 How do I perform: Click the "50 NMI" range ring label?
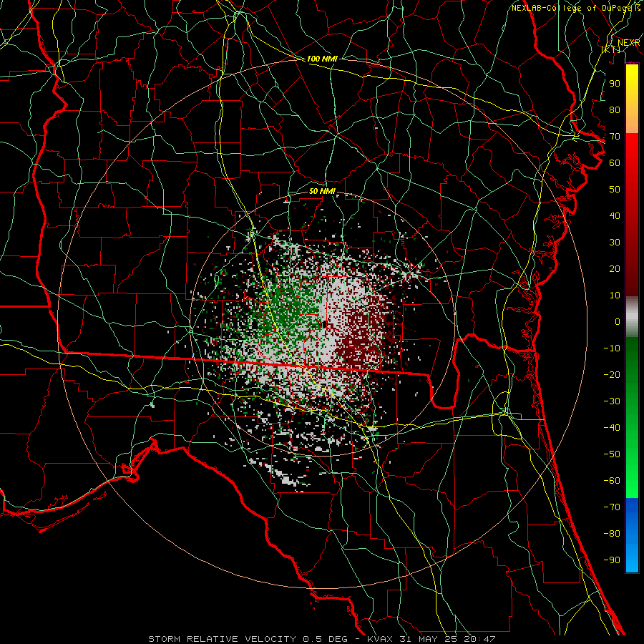click(x=322, y=191)
